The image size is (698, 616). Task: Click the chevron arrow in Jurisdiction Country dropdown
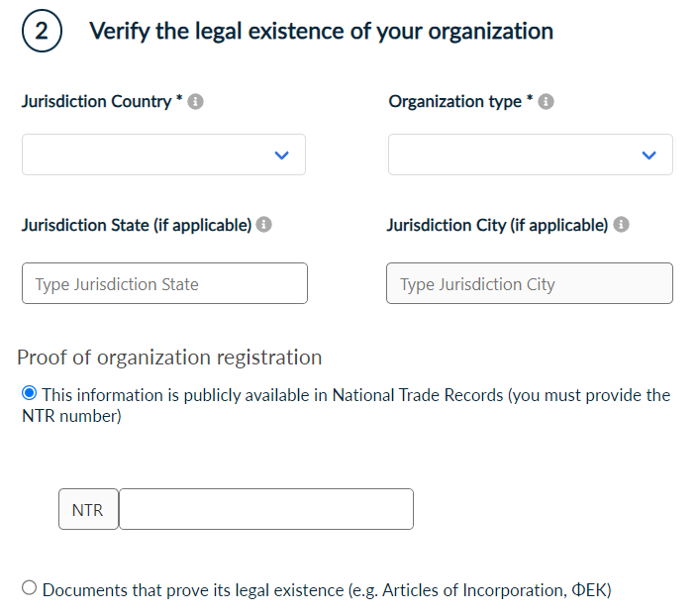pyautogui.click(x=281, y=155)
